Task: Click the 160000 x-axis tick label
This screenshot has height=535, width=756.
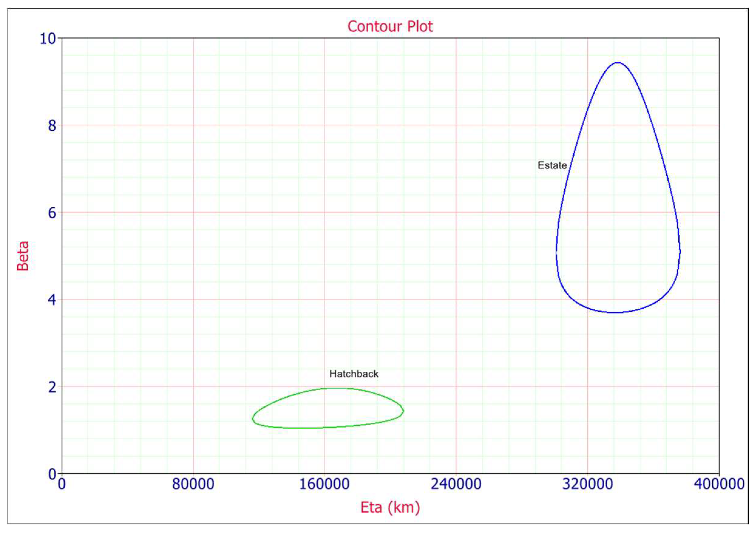Action: pyautogui.click(x=324, y=484)
